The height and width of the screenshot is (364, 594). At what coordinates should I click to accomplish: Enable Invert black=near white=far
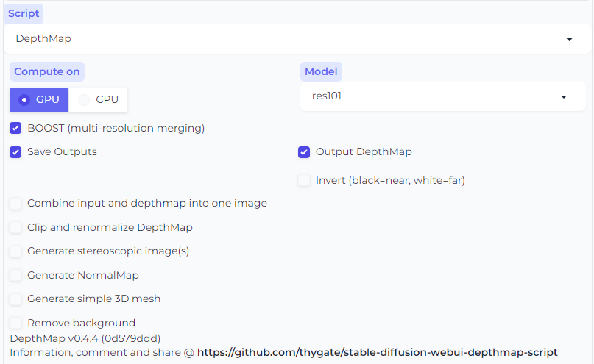[304, 180]
